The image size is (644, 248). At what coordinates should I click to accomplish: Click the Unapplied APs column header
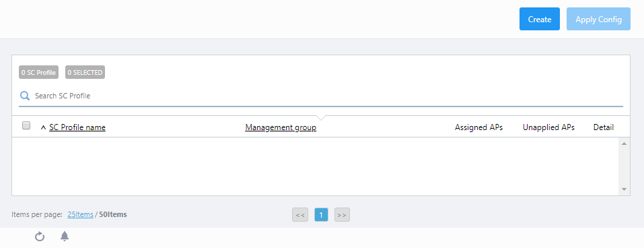point(548,127)
